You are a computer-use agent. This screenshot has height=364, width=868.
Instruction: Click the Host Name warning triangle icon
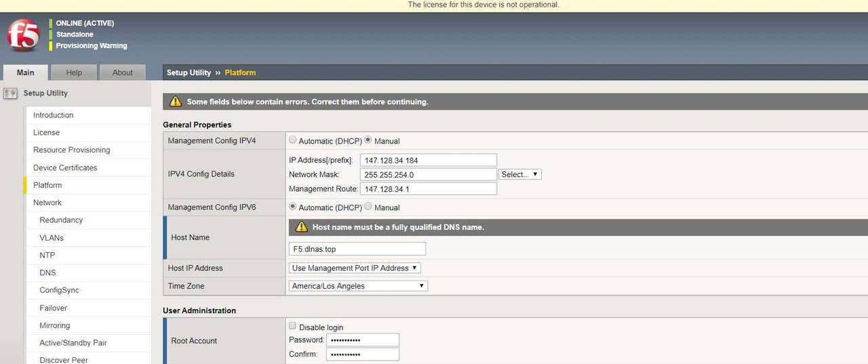tap(302, 227)
